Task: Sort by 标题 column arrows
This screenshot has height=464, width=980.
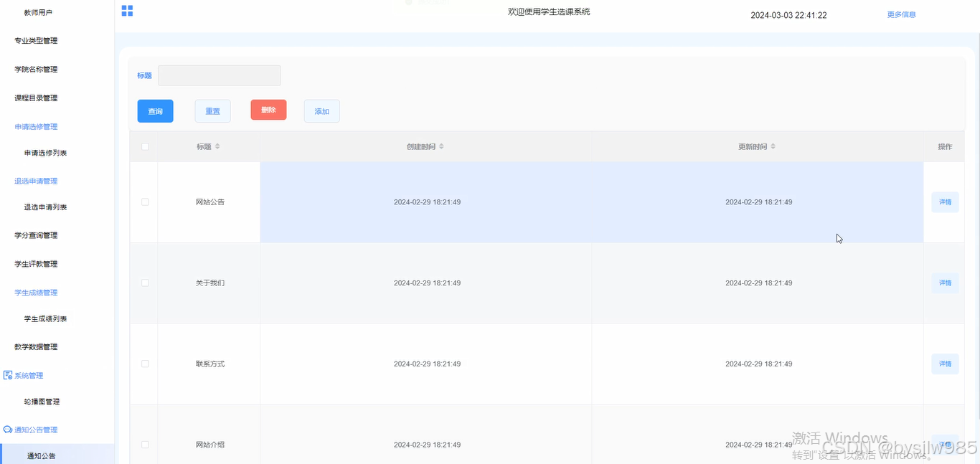Action: 217,146
